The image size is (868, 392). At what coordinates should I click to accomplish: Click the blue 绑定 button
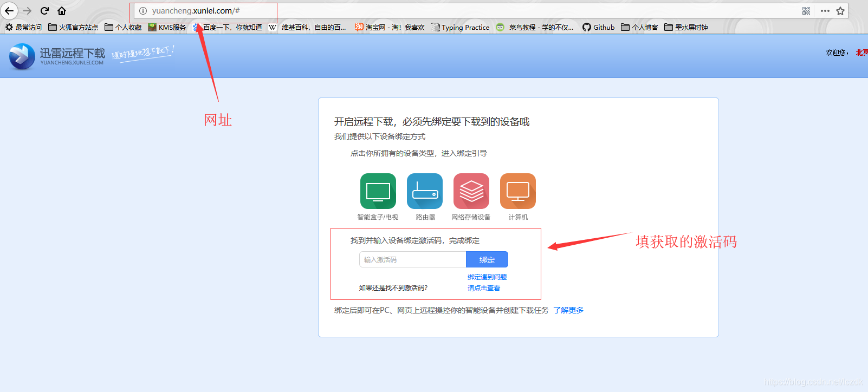pos(487,259)
